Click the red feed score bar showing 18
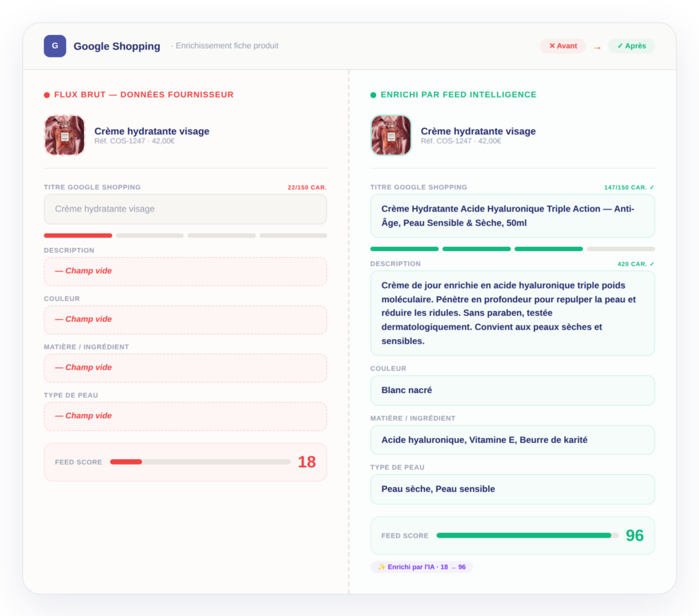The height and width of the screenshot is (616, 699). (200, 462)
